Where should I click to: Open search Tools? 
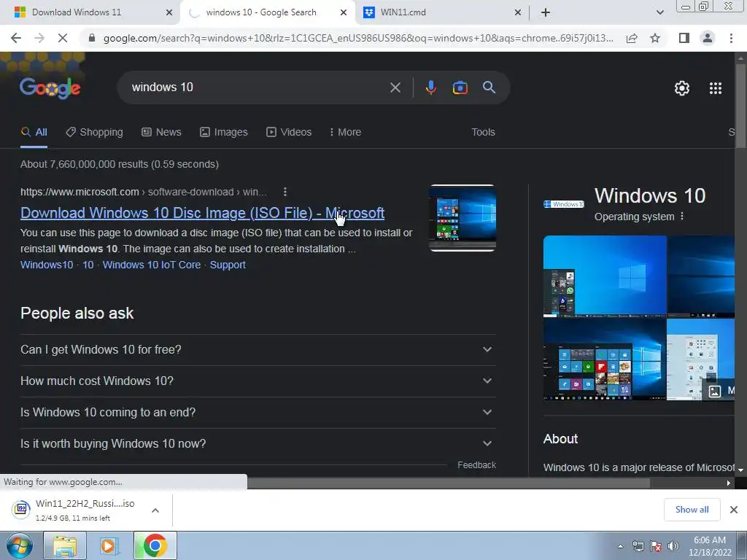[483, 133]
